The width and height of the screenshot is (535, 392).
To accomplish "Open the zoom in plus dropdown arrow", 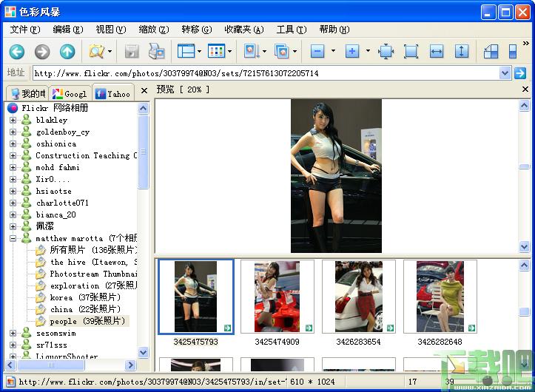I will coord(368,51).
